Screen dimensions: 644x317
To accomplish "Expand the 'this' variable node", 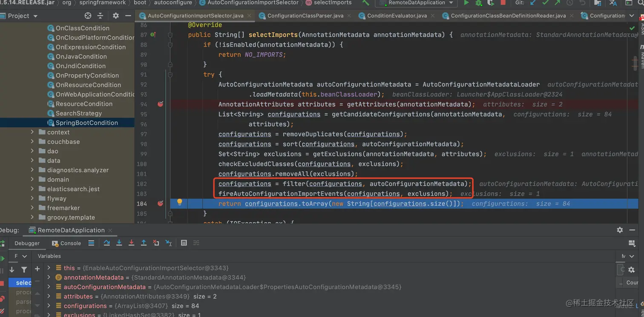I will [x=49, y=268].
